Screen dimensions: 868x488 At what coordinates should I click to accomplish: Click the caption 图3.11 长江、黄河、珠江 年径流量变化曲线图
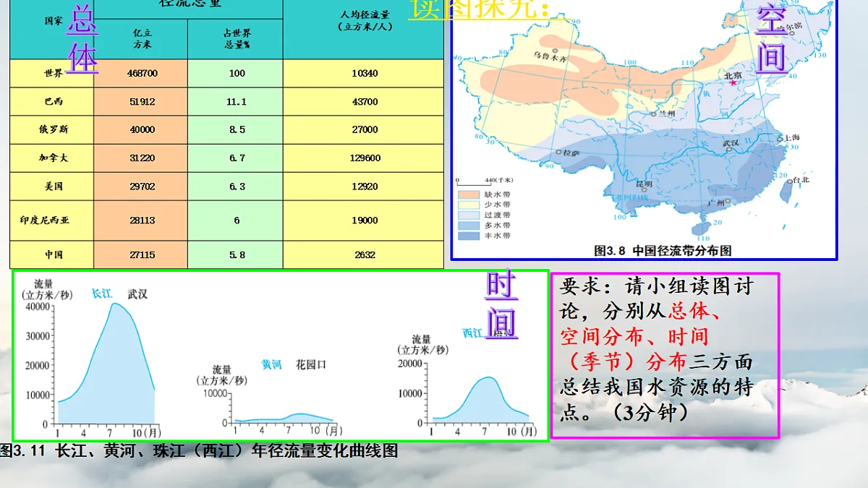pos(200,451)
